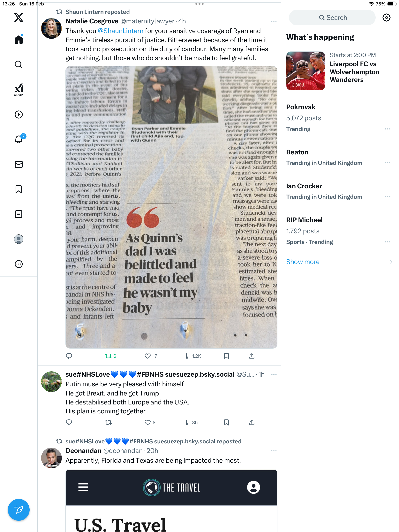Open Lists icon in sidebar
Viewport: 399px width, 532px height.
click(19, 214)
